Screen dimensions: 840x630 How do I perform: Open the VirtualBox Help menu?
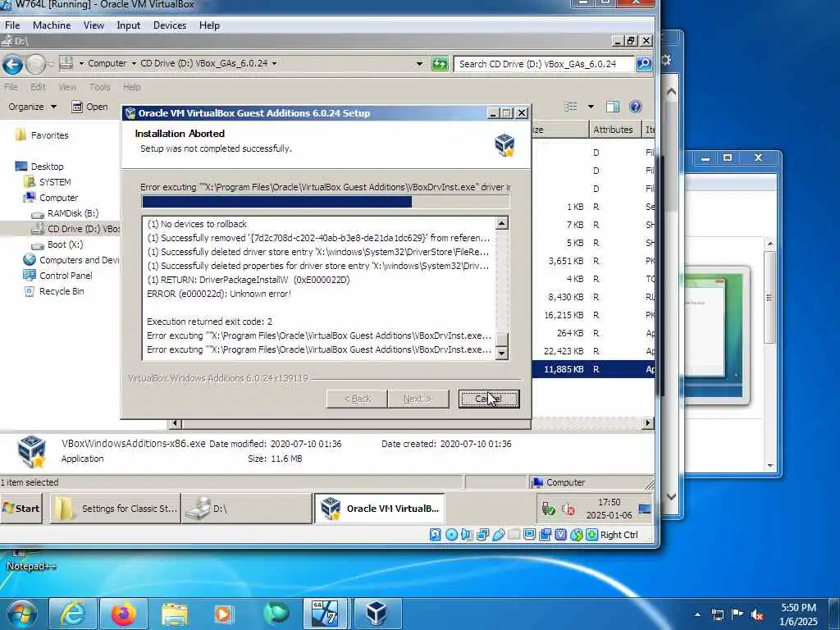[209, 25]
